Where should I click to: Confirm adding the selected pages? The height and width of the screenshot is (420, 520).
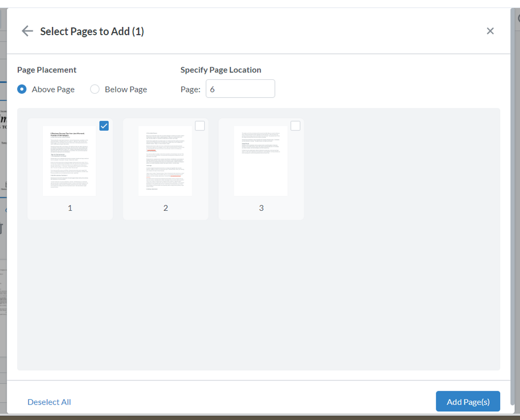pyautogui.click(x=468, y=401)
